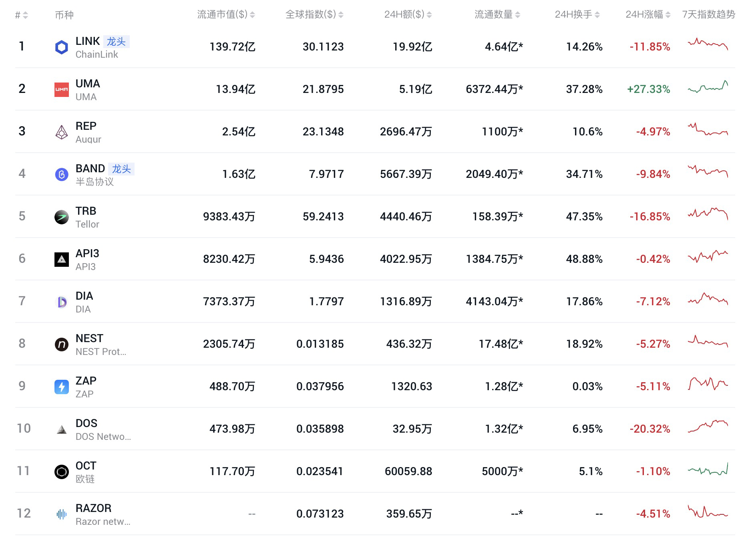This screenshot has height=536, width=756.
Task: View LINK 7-day trend sparkline
Action: (708, 44)
